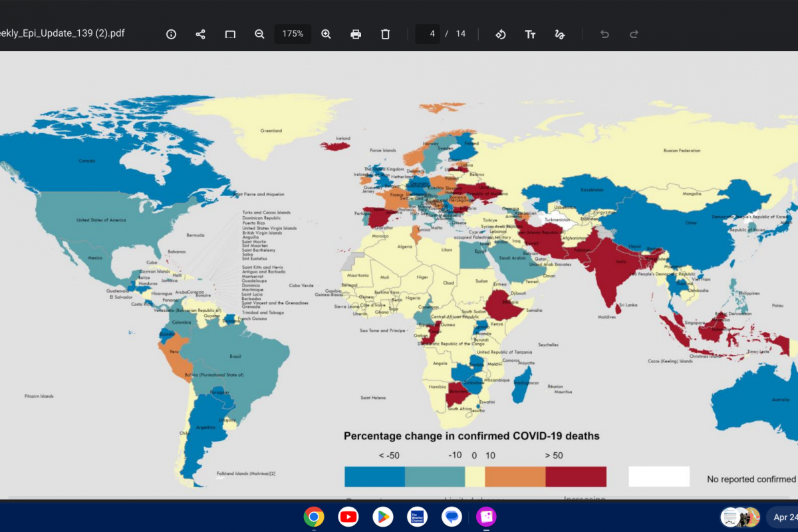The image size is (798, 532).
Task: Open the file info icon
Action: (171, 34)
